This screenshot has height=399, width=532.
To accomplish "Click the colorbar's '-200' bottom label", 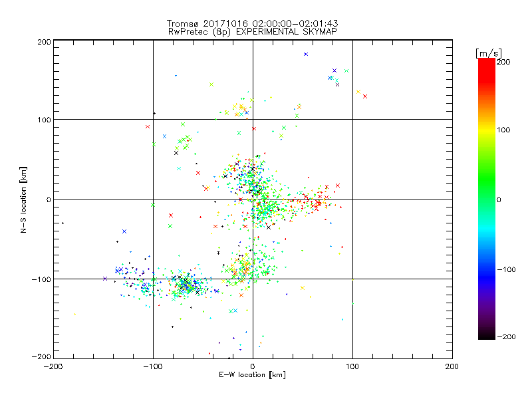I will point(506,336).
